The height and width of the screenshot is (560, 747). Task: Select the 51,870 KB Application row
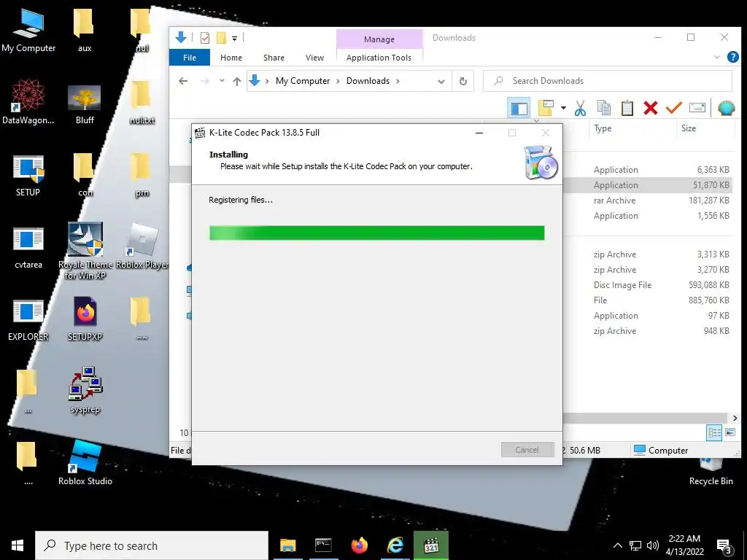click(648, 185)
